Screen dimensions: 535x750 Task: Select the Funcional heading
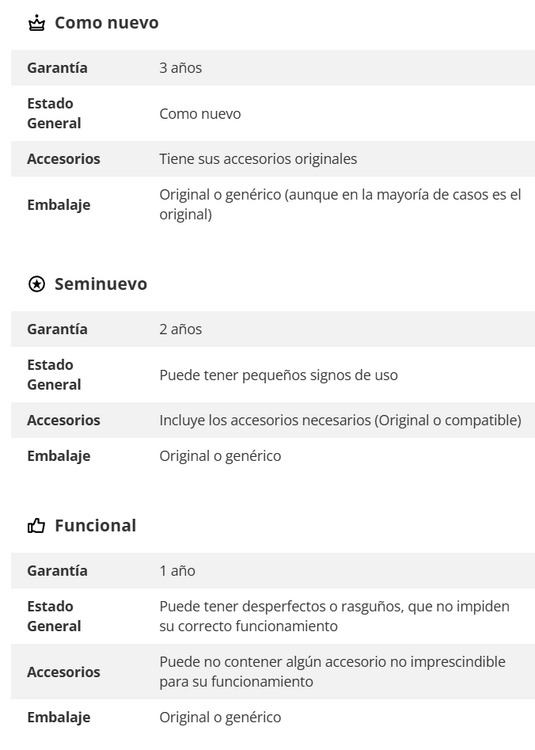[96, 525]
